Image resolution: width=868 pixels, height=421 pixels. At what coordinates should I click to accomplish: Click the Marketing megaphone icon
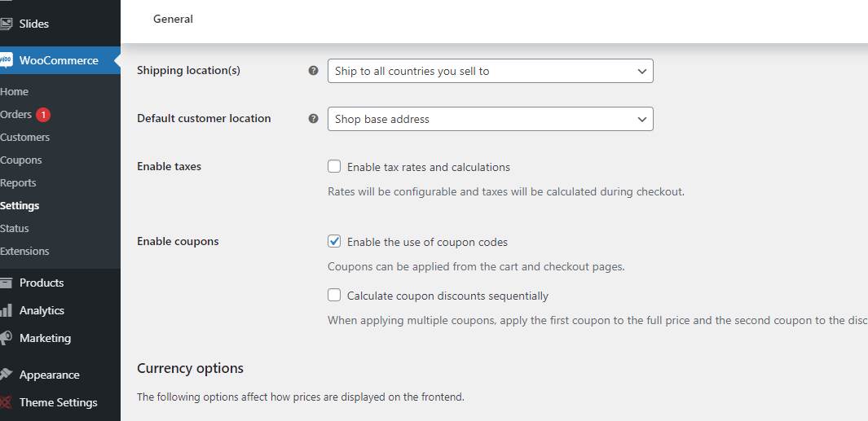6,338
